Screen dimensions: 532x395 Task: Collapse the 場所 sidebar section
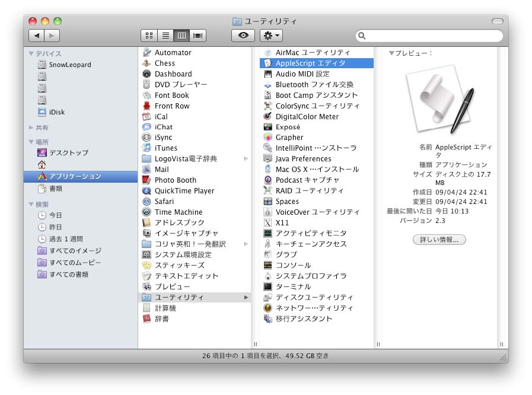click(x=31, y=142)
